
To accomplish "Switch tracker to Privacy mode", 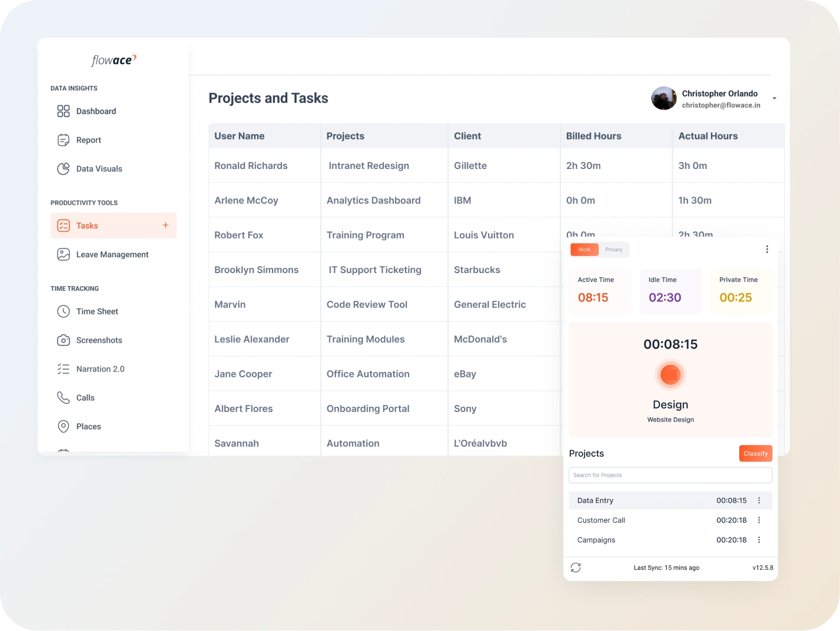I will tap(613, 250).
